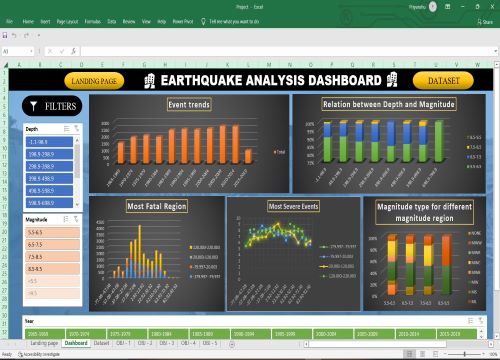Open the Ribbon Display Options icon
Image resolution: width=500 pixels, height=360 pixels.
[x=448, y=7]
